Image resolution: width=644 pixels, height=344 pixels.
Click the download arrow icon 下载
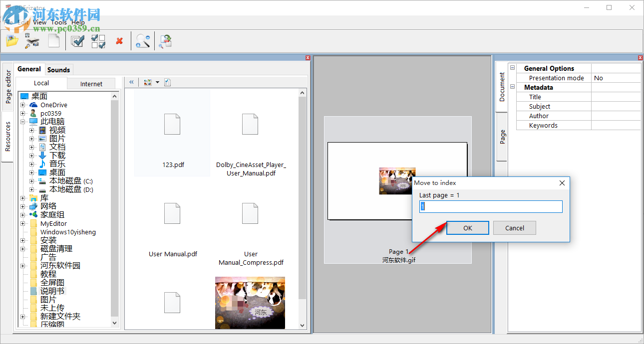click(42, 156)
